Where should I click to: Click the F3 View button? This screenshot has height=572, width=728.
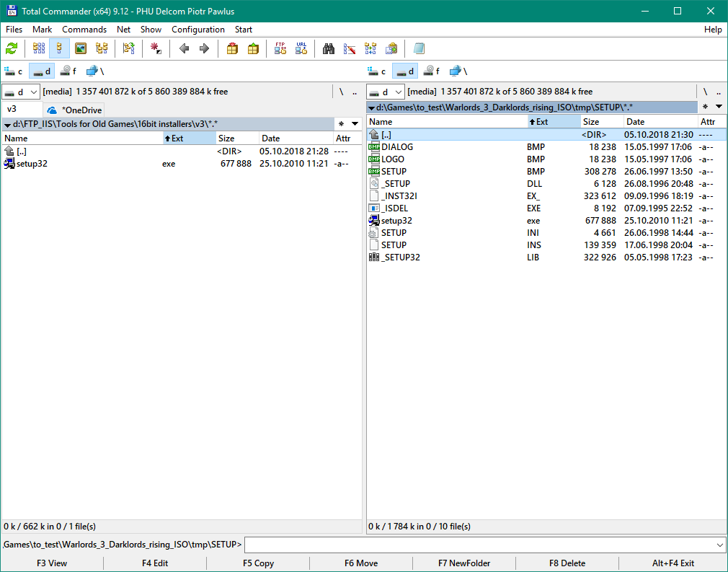[52, 563]
